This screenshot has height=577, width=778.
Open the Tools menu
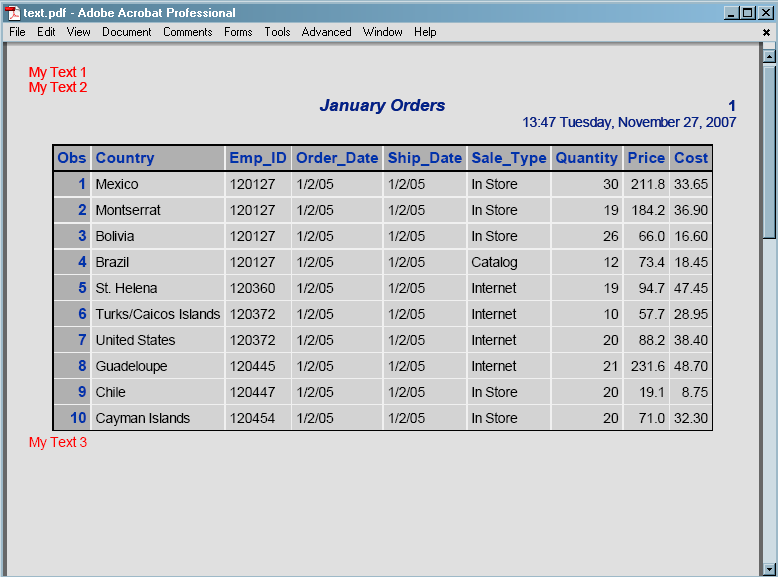coord(277,32)
